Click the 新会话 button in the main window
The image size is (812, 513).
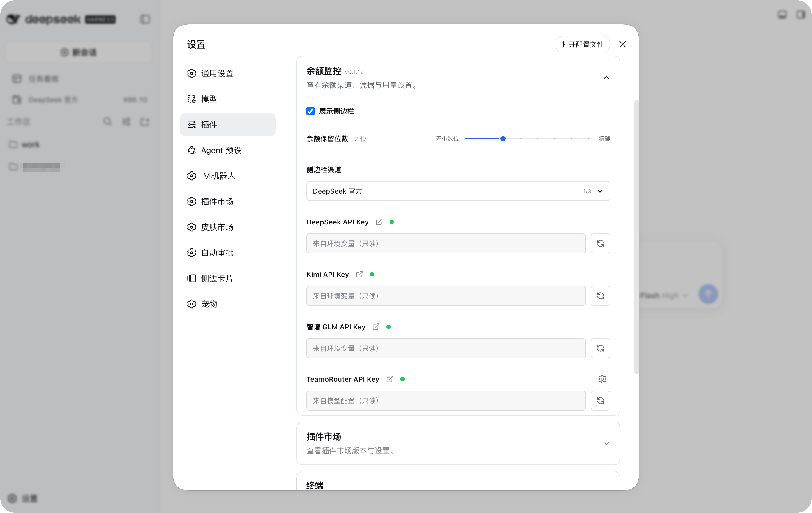pyautogui.click(x=78, y=52)
